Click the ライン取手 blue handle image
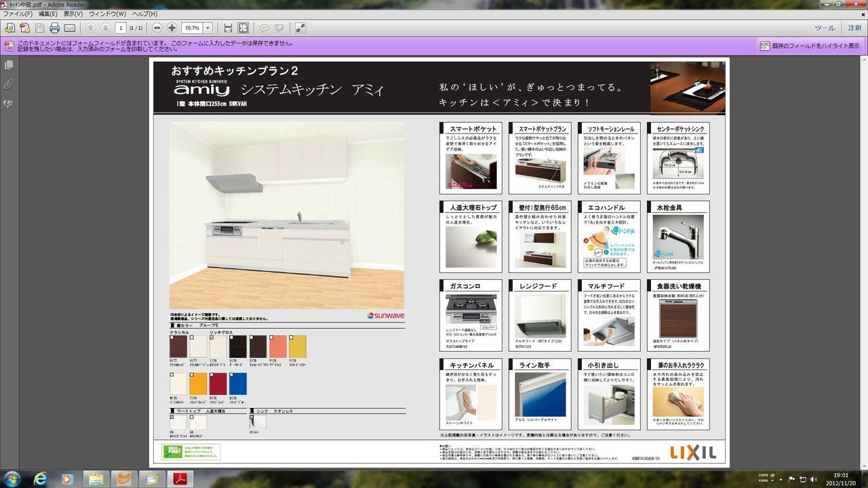This screenshot has width=868, height=488. [x=540, y=393]
